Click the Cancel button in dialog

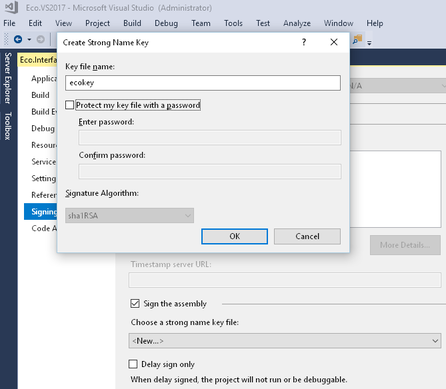click(x=307, y=236)
